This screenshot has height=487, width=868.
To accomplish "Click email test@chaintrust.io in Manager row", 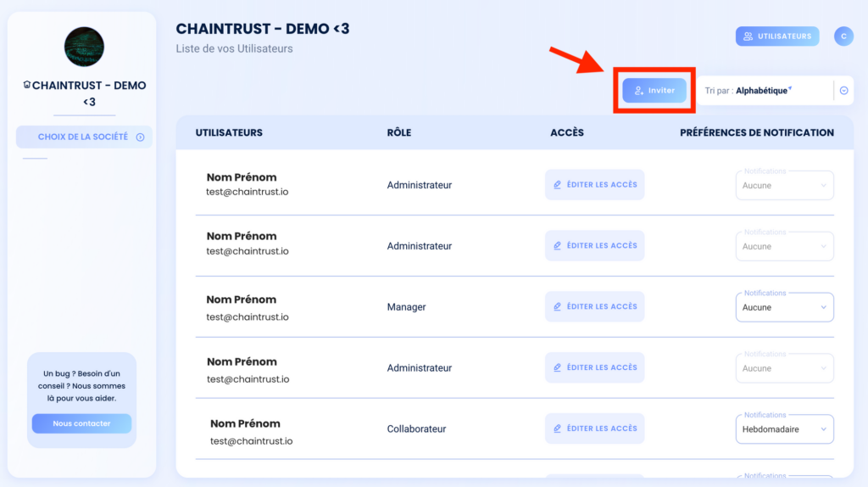I will [248, 317].
